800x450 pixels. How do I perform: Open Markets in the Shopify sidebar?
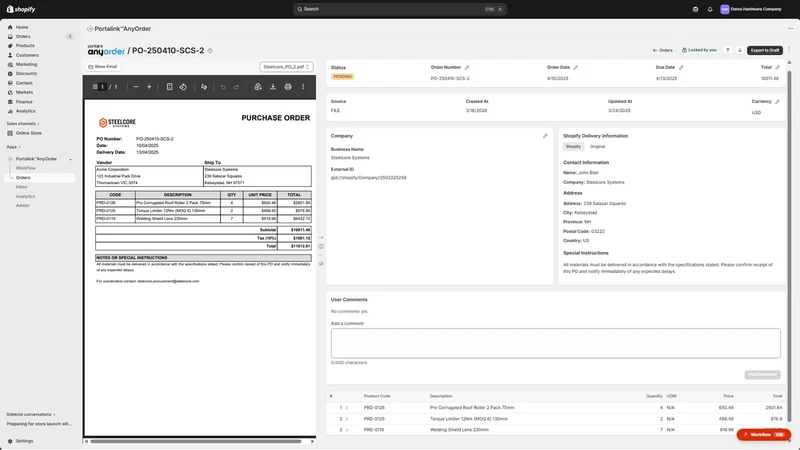tap(24, 92)
